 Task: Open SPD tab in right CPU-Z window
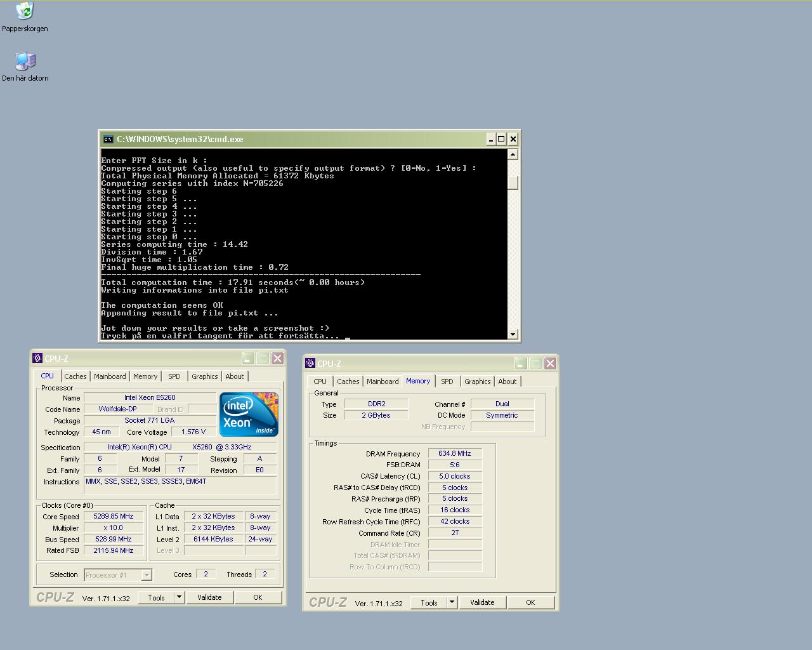[x=447, y=381]
